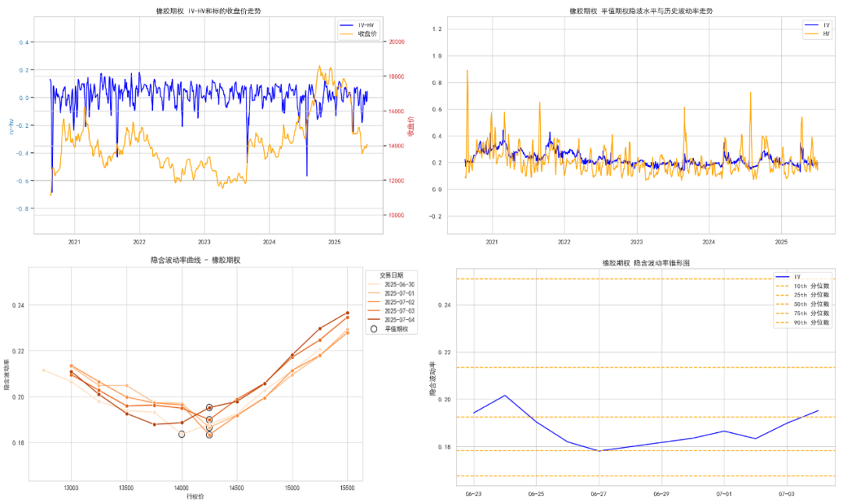Click the '收盘价' legend entry in top-left chart
The image size is (843, 504).
tap(357, 34)
